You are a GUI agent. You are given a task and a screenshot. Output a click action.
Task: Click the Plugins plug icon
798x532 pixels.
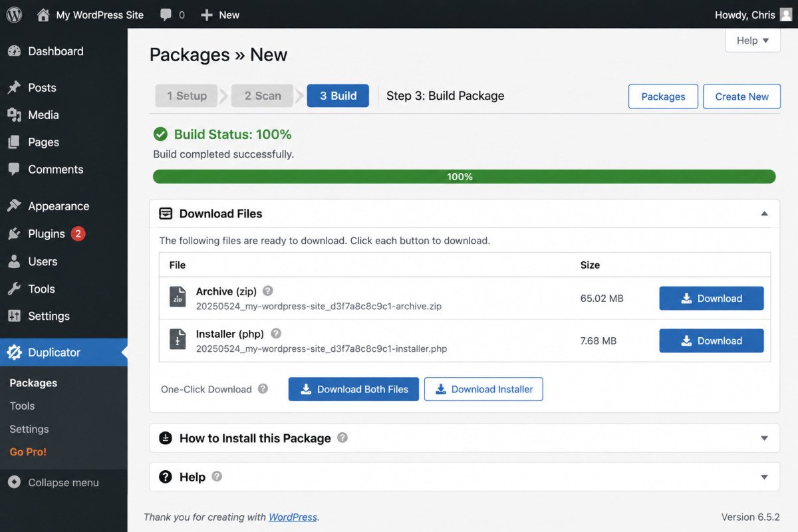[14, 234]
